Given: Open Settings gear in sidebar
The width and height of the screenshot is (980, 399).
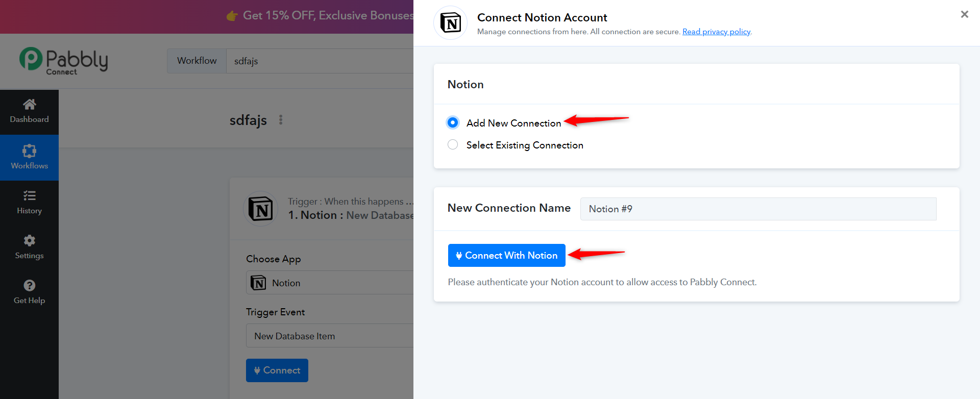Looking at the screenshot, I should point(29,240).
